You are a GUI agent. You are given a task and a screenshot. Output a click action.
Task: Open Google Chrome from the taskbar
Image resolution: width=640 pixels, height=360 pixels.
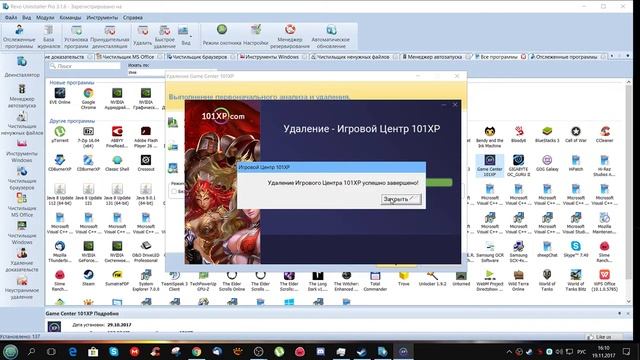pyautogui.click(x=196, y=351)
